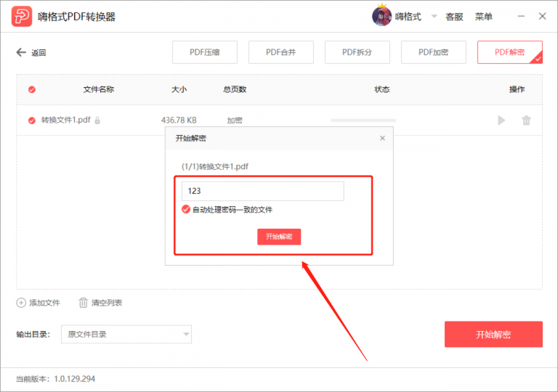Screen dimensions: 558x392
Task: Select the 转换文件1.pdf file name
Action: 66,121
